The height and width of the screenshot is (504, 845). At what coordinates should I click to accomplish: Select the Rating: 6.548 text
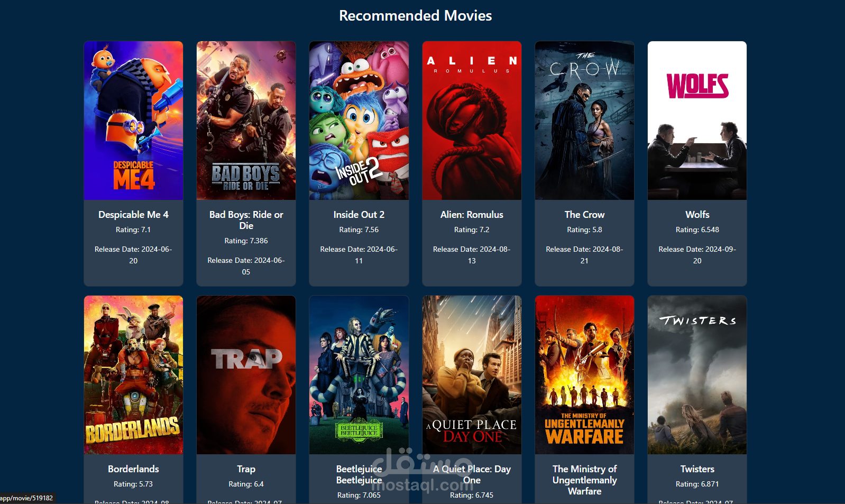697,230
